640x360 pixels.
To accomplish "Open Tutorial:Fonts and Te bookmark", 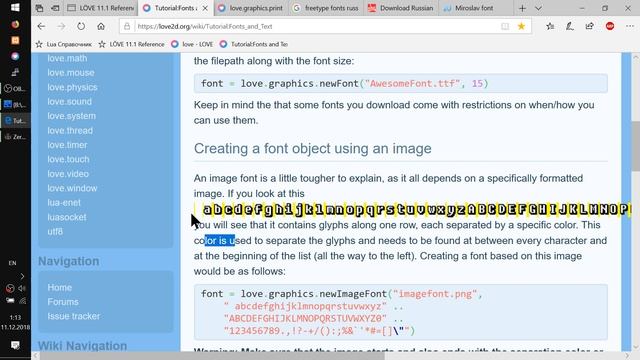I will pos(254,44).
